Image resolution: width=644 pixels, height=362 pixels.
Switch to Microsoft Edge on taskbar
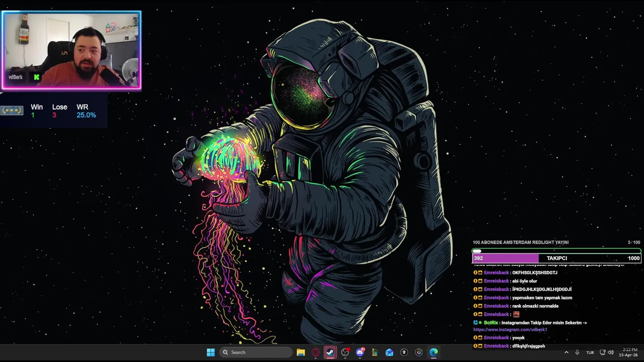434,352
